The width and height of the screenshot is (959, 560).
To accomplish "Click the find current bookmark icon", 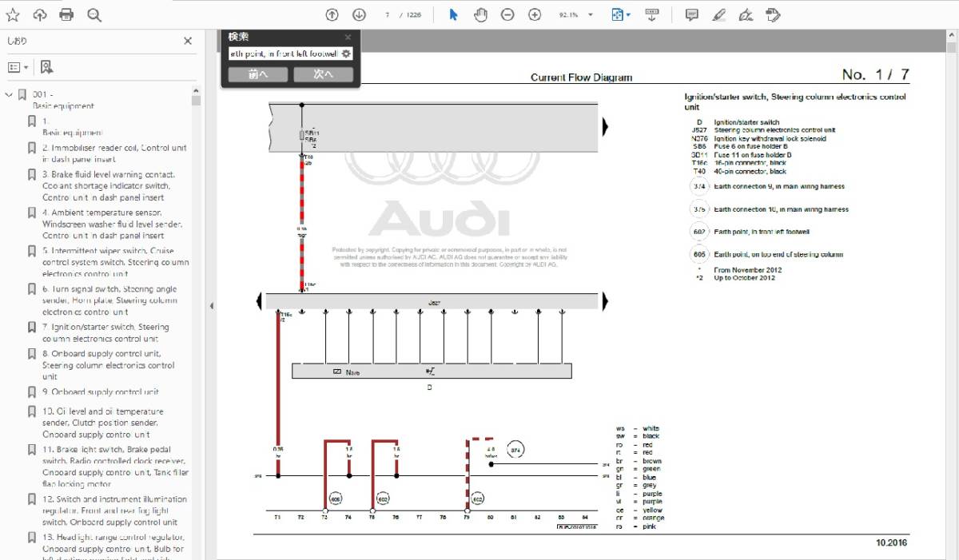I will (x=46, y=67).
